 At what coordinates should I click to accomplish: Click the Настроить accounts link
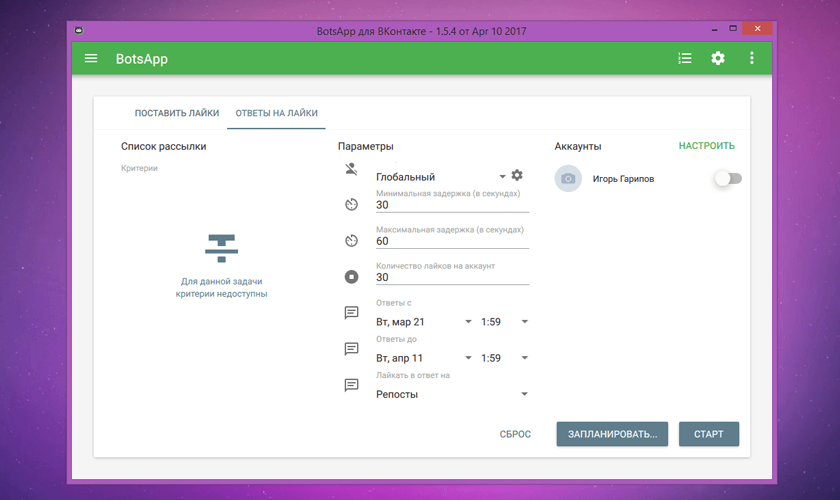point(707,146)
